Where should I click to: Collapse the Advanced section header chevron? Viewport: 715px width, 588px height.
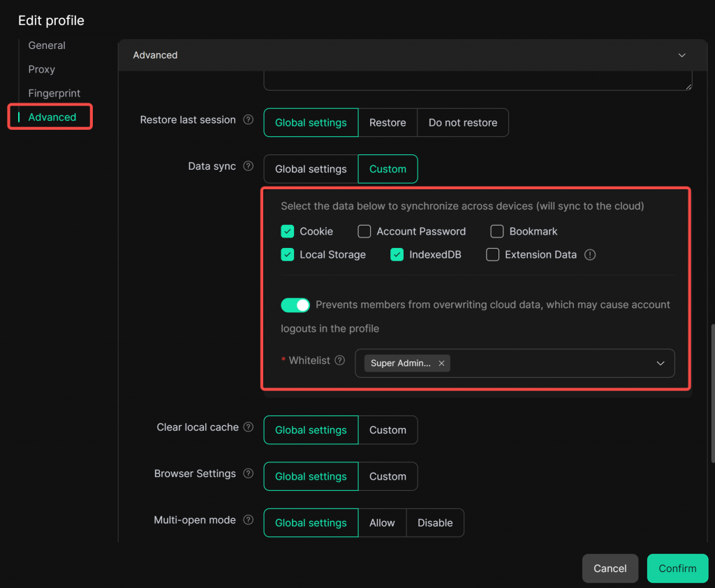(x=682, y=55)
